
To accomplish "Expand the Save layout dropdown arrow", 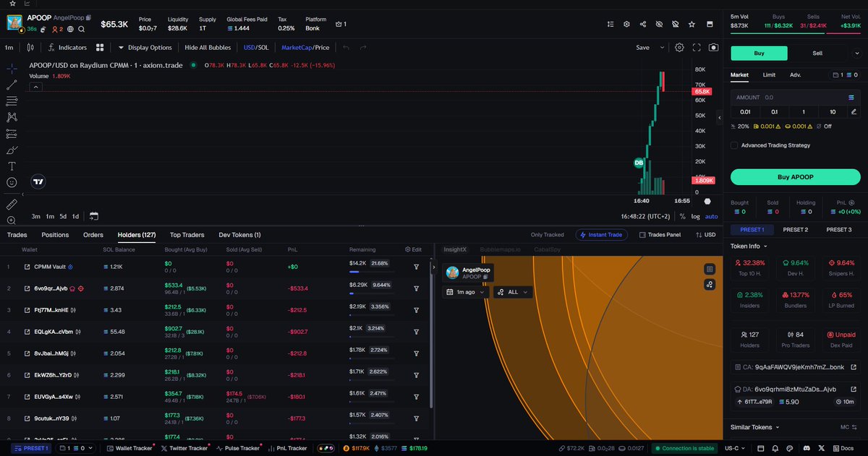I will (662, 48).
